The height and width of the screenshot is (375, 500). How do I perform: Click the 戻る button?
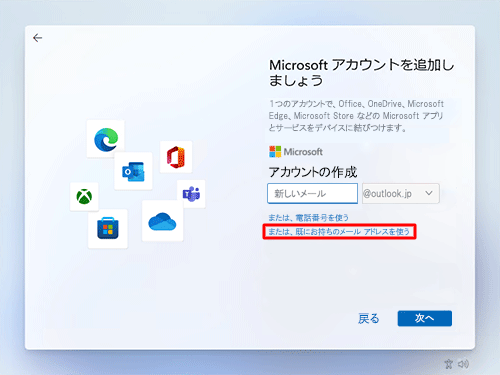tap(369, 319)
